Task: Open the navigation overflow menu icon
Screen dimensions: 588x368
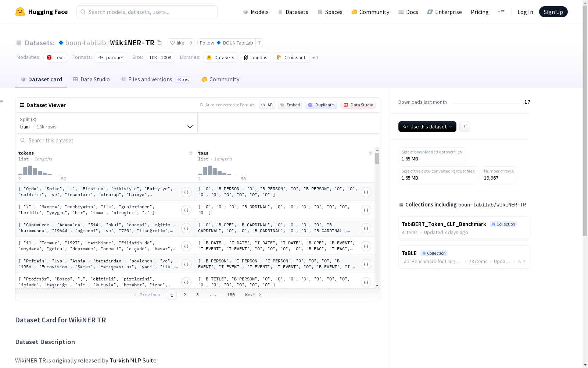Action: (501, 12)
